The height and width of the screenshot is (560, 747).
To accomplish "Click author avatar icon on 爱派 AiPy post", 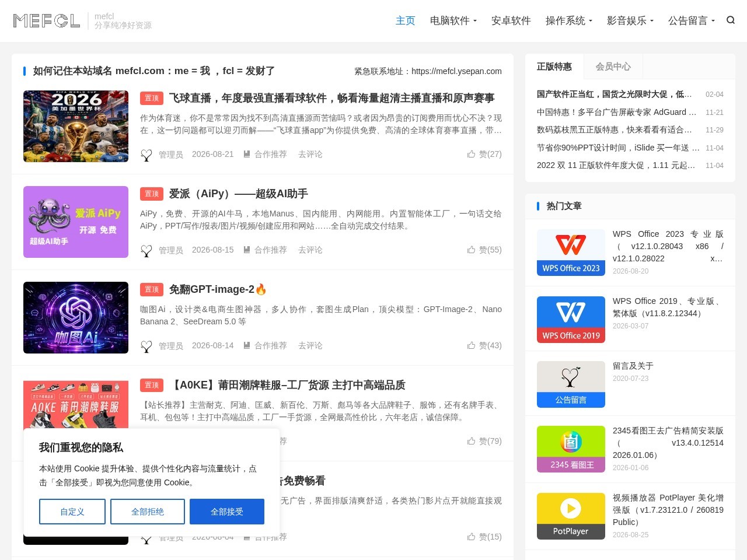I will tap(146, 250).
